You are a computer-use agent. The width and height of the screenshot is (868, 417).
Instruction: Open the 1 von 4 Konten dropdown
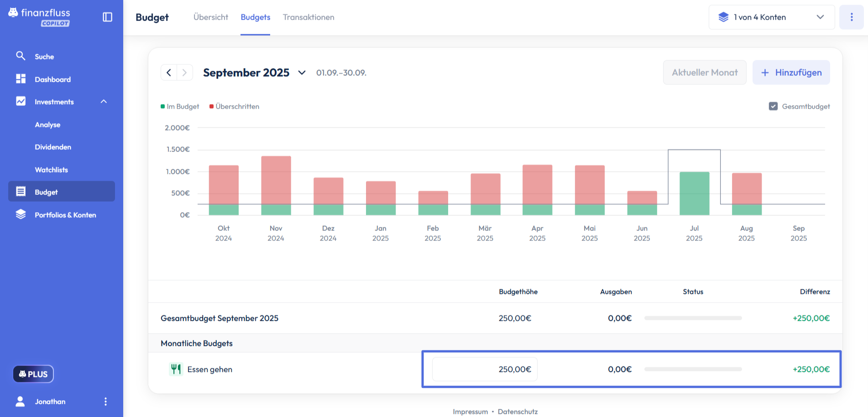click(771, 17)
